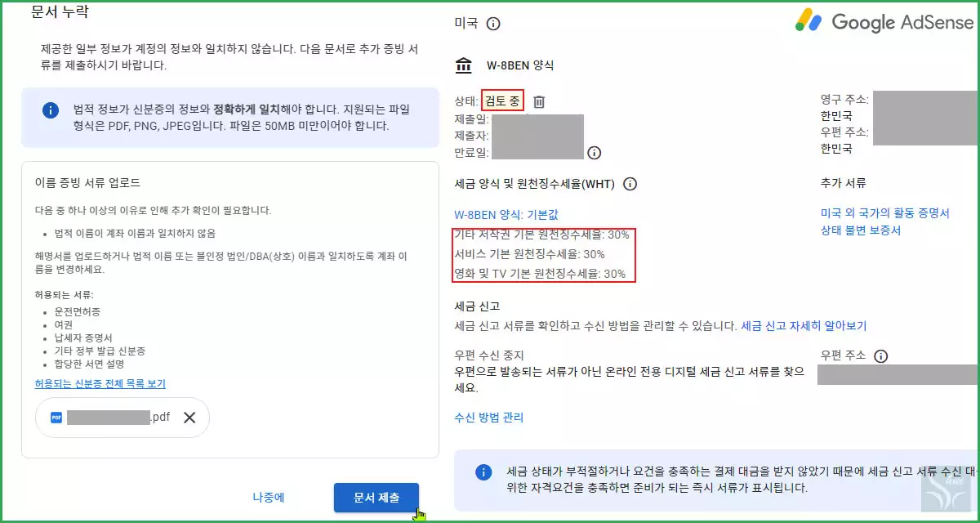This screenshot has width=980, height=523.
Task: Open the 미국 외 국가의 활동 증명서 link
Action: click(886, 212)
